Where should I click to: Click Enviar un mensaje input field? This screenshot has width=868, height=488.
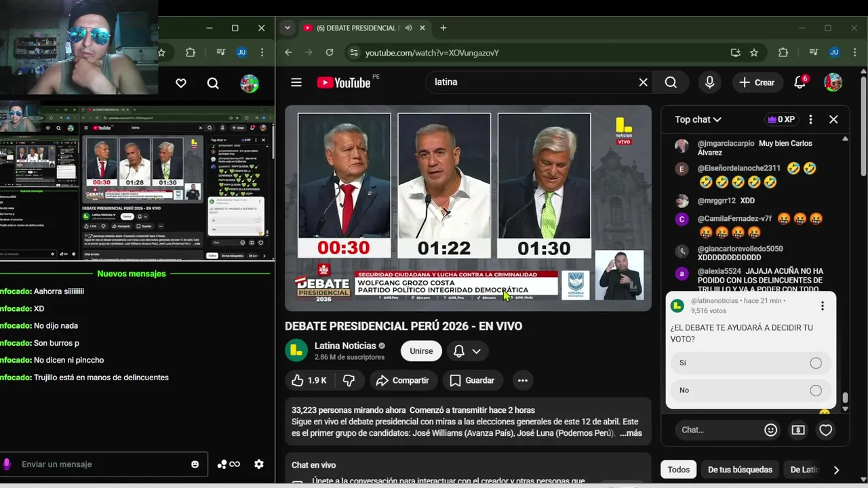(x=102, y=464)
